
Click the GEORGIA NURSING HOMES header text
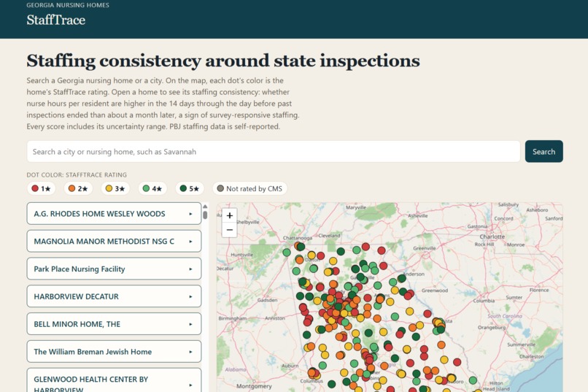68,5
